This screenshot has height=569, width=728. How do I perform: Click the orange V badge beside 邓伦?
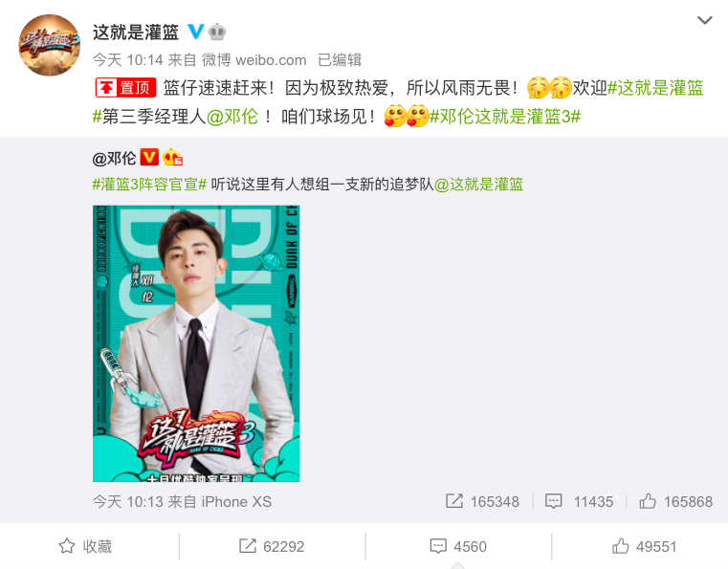(x=149, y=157)
